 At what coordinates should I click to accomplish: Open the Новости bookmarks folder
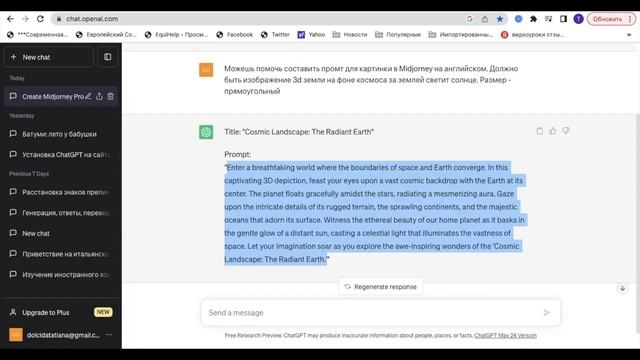coord(350,35)
